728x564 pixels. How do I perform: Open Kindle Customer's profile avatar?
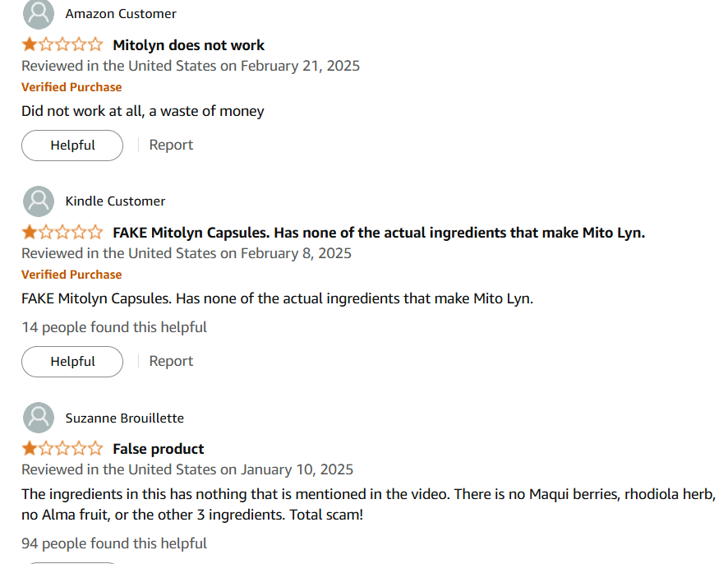[38, 201]
